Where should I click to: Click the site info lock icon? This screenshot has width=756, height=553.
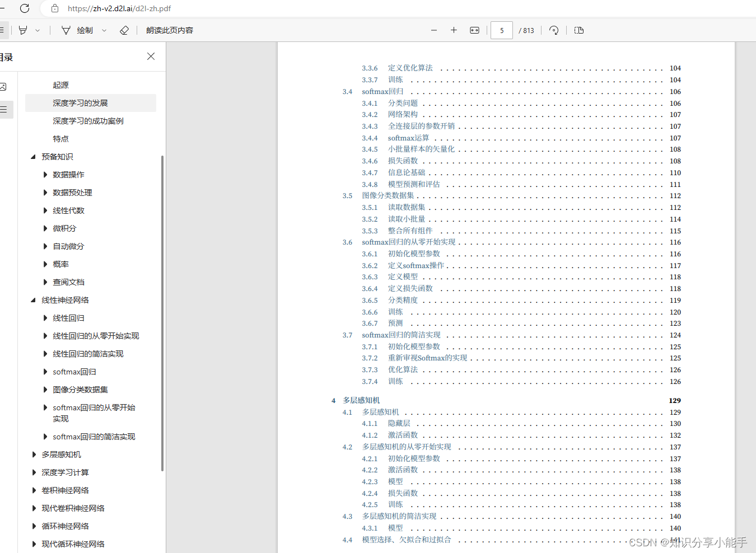click(x=54, y=8)
